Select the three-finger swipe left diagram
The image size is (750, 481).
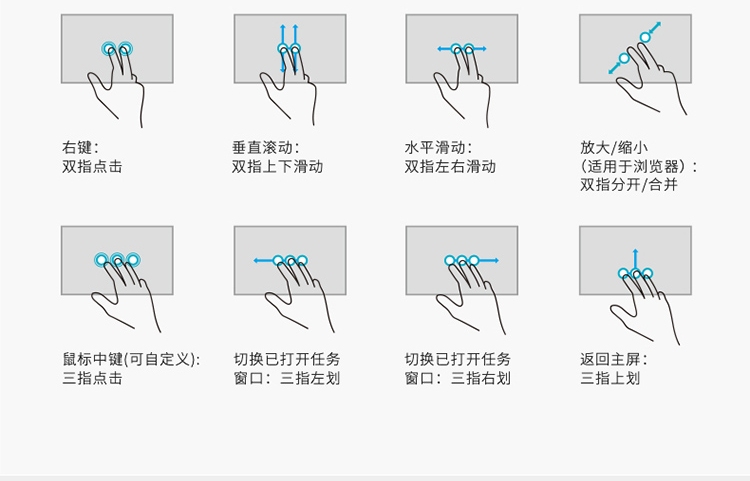(x=290, y=279)
